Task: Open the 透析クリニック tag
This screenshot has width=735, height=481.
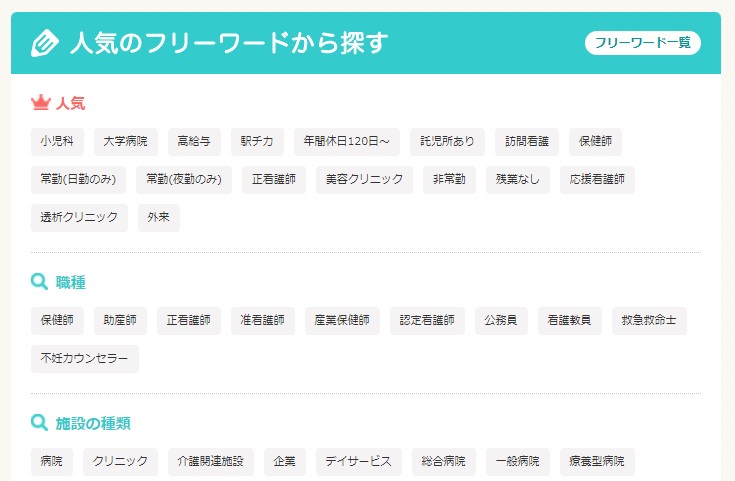Action: coord(79,218)
